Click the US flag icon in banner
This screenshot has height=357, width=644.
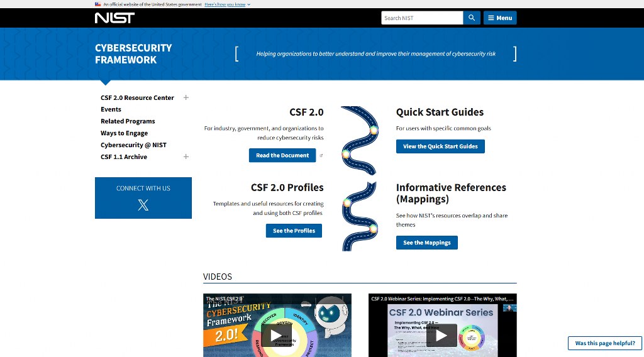coord(98,4)
